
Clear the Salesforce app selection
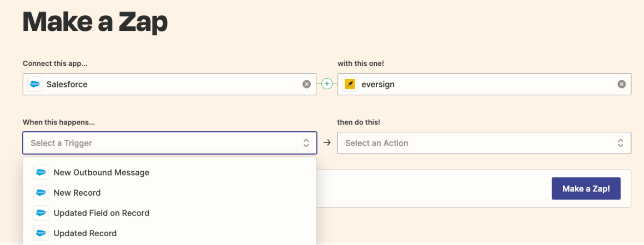coord(307,84)
